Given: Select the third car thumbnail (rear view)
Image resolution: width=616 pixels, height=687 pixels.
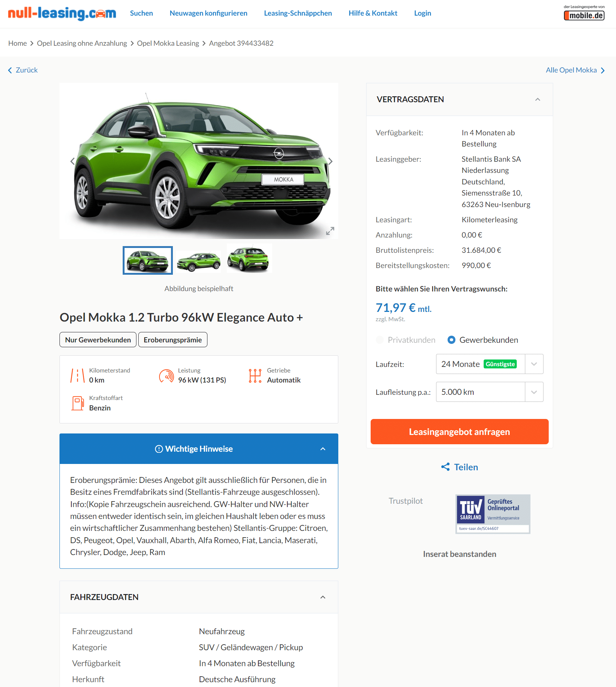Looking at the screenshot, I should (x=249, y=259).
